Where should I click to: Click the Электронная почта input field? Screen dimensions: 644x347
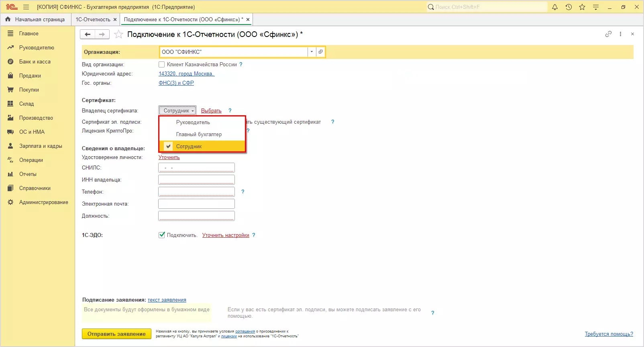click(x=196, y=204)
